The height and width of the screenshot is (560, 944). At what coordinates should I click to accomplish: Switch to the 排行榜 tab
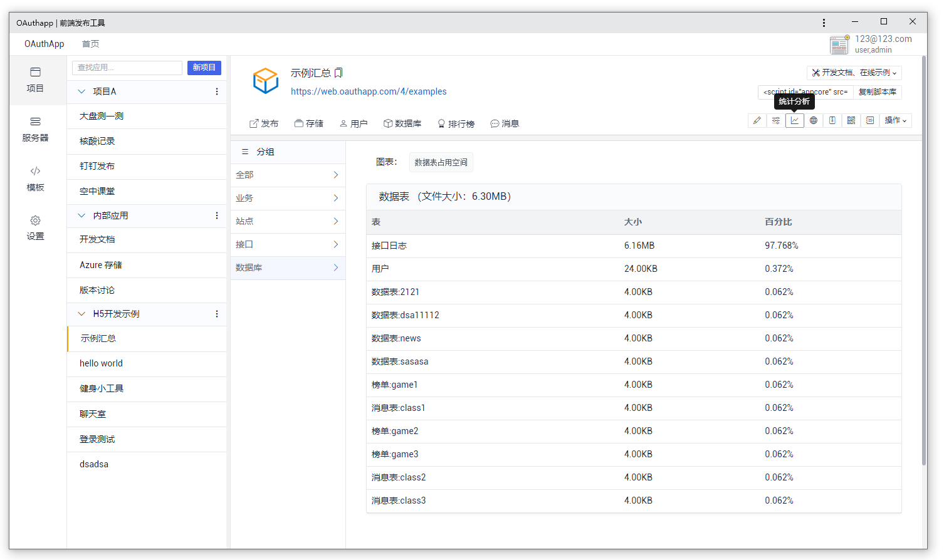tap(456, 123)
